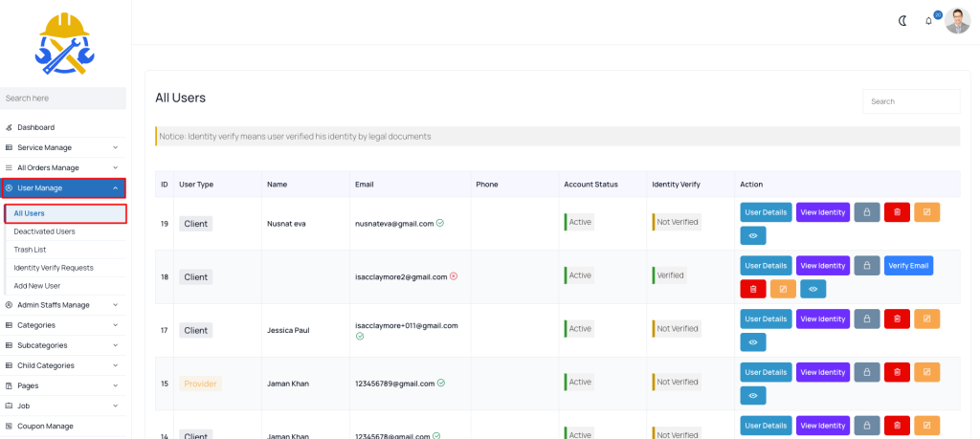Edit user isacclaymore2@gmail.com with orange icon

point(783,289)
